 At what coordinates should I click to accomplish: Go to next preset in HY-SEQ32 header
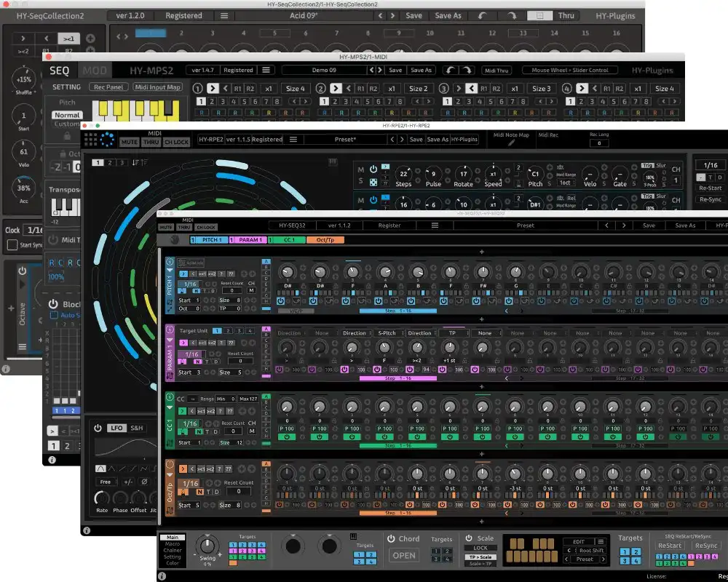click(624, 226)
